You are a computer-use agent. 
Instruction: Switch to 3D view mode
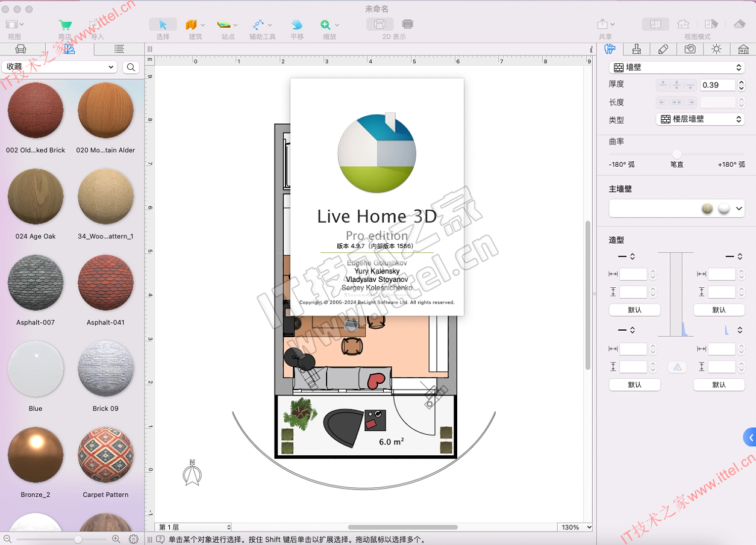[739, 25]
